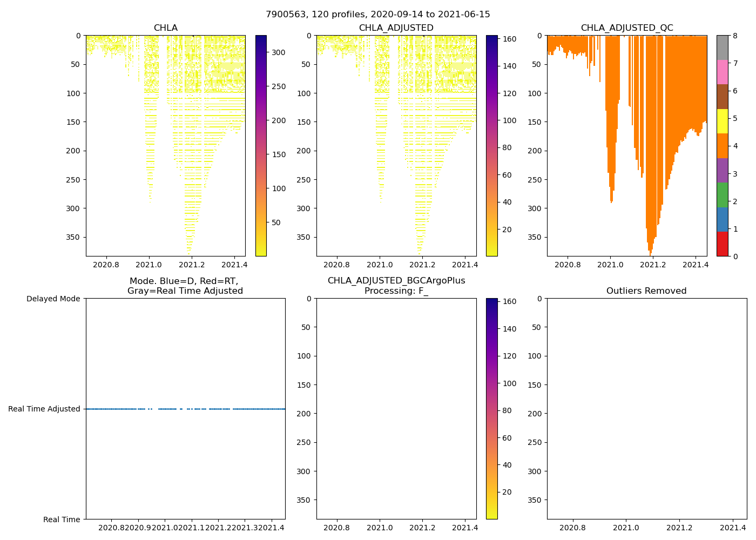Click the Outliers Removed plot title
The image size is (756, 540).
click(646, 291)
